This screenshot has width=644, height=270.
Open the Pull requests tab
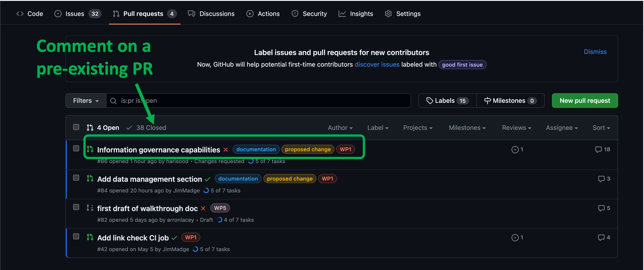[145, 14]
